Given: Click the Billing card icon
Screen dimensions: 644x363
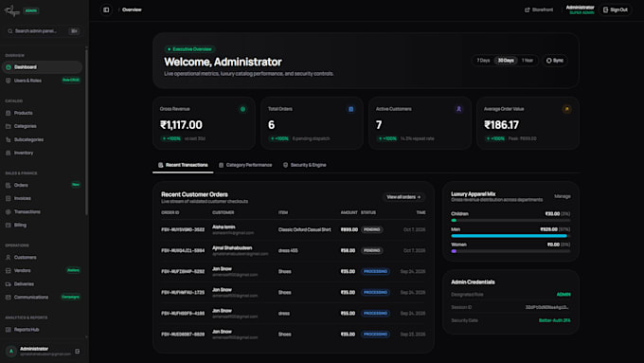Looking at the screenshot, I should click(x=9, y=226).
